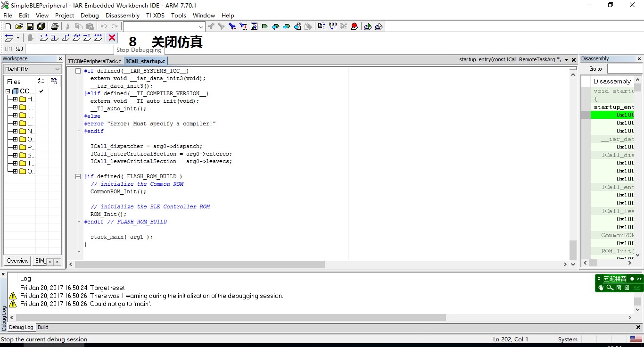Collapse the #if defined( FLASH_ROM_BUILD ) fold
This screenshot has width=644, height=347.
coord(78,176)
